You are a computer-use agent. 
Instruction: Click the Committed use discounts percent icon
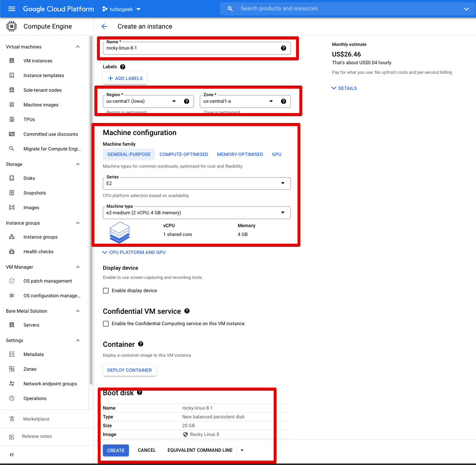[12, 134]
